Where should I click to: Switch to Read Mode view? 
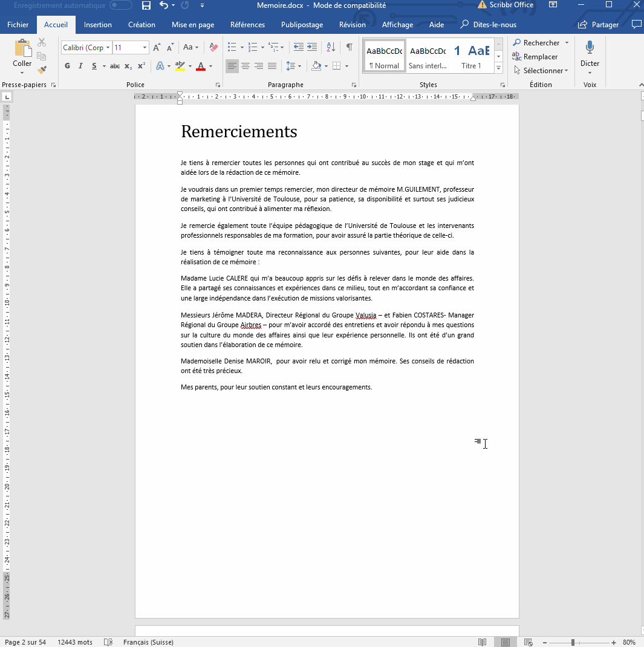[x=483, y=642]
